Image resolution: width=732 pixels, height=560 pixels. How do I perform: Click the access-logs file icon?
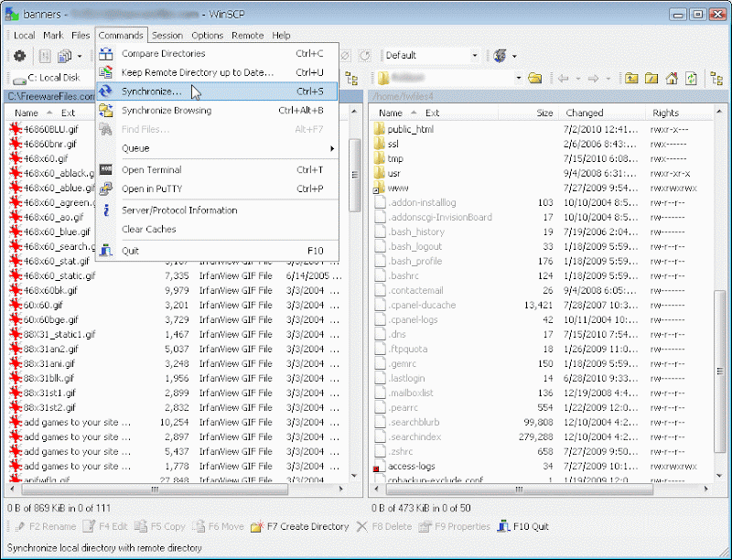tap(379, 466)
